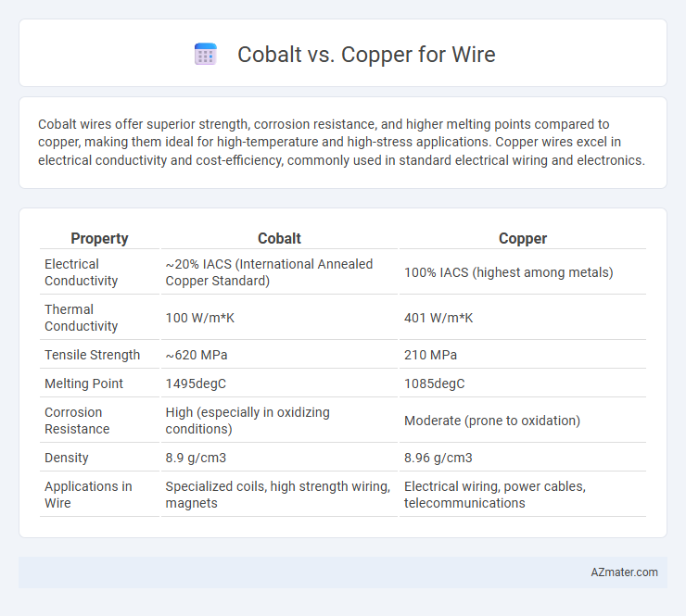The height and width of the screenshot is (616, 686).
Task: Click the '210 MPa' value
Action: pyautogui.click(x=430, y=355)
